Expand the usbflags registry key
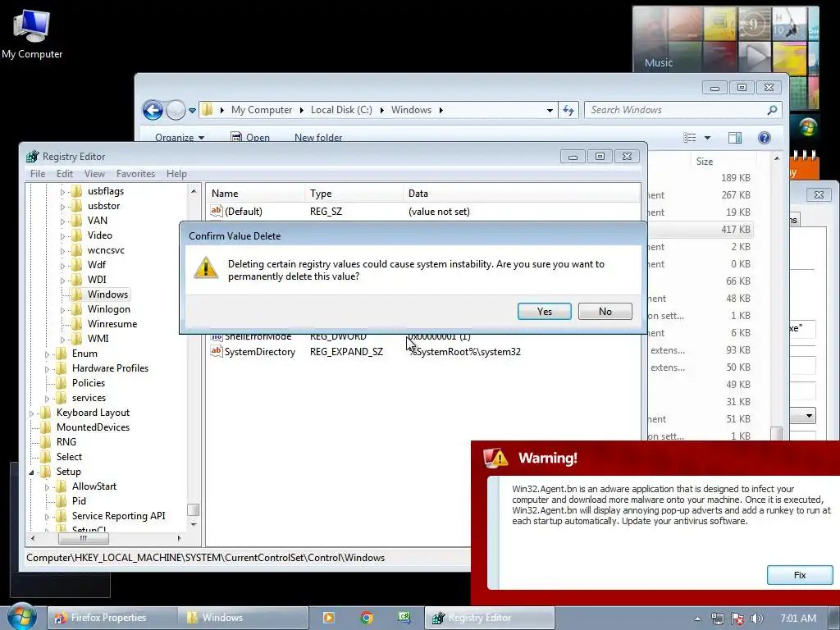This screenshot has width=840, height=630. [x=62, y=191]
